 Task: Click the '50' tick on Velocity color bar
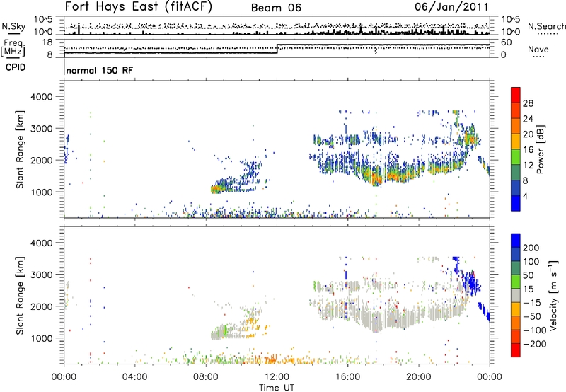click(529, 275)
